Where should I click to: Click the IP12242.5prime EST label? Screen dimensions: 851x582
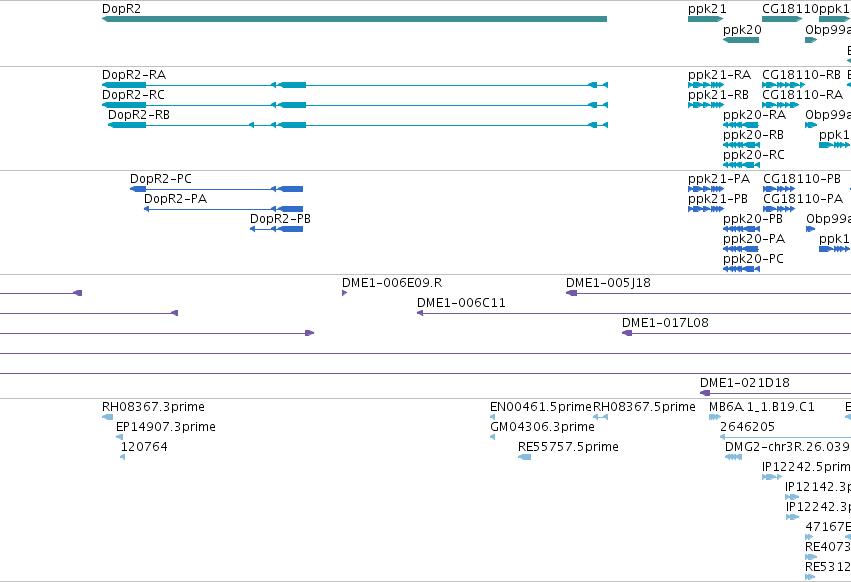[x=806, y=467]
